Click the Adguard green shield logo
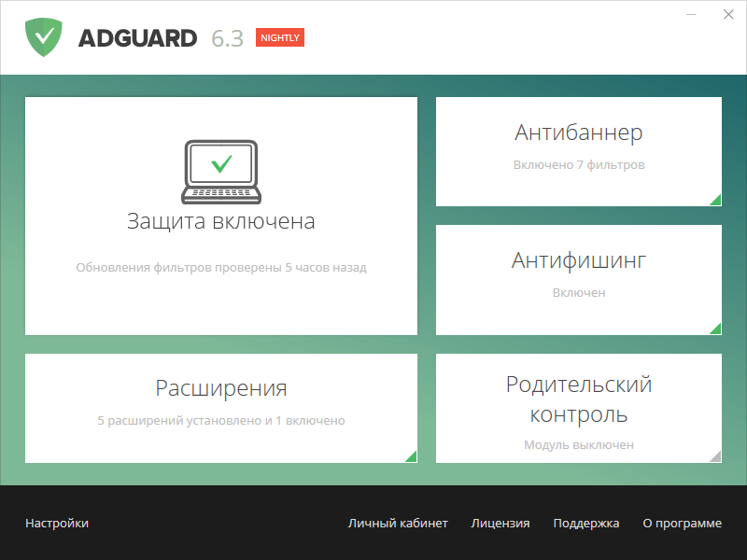Image resolution: width=747 pixels, height=560 pixels. click(x=44, y=38)
